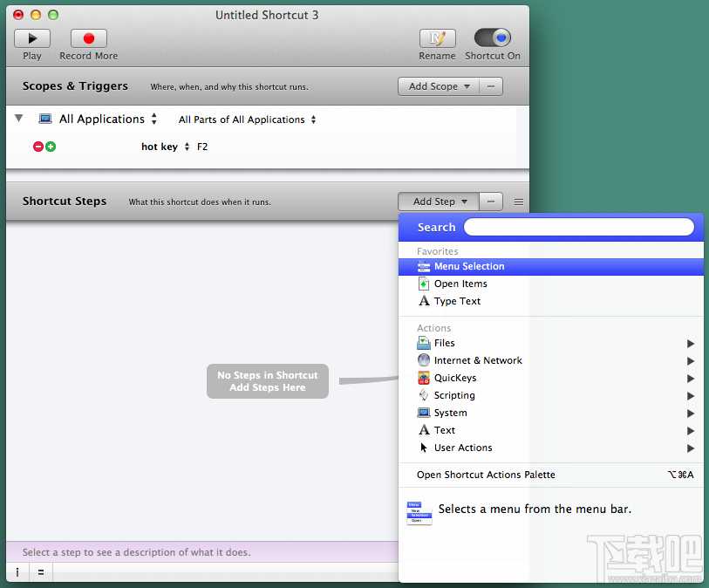Image resolution: width=709 pixels, height=588 pixels.
Task: Expand the Internet & Network submenu
Action: [551, 360]
